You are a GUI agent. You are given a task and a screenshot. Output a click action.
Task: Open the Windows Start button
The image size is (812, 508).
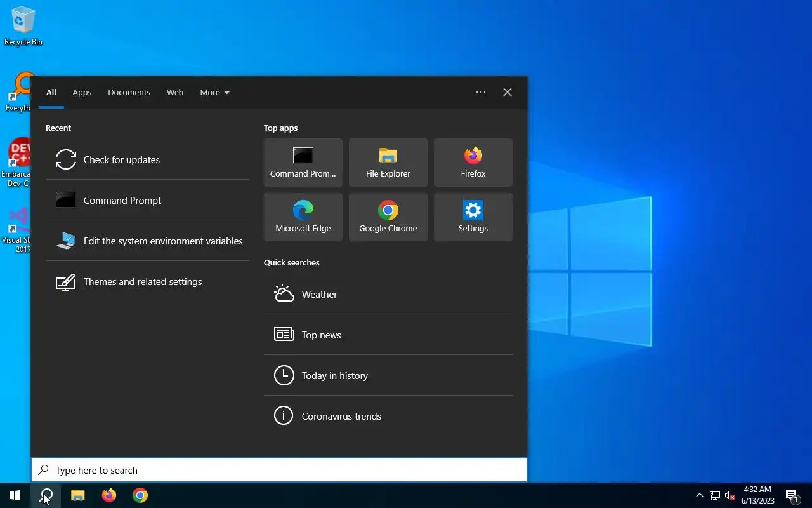pos(15,495)
